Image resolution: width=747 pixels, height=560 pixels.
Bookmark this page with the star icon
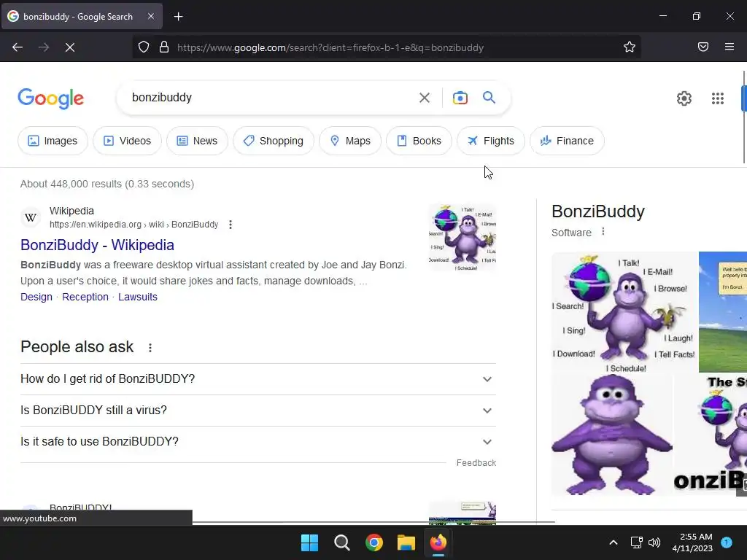click(630, 47)
